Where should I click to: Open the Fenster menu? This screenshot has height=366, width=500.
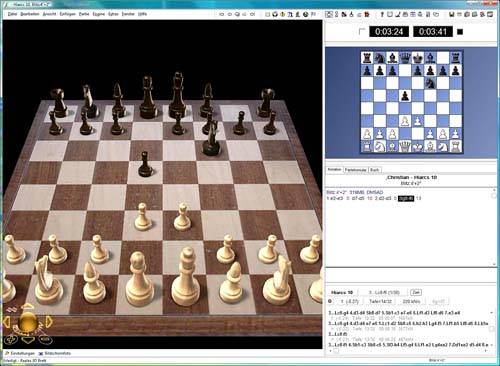coord(128,14)
